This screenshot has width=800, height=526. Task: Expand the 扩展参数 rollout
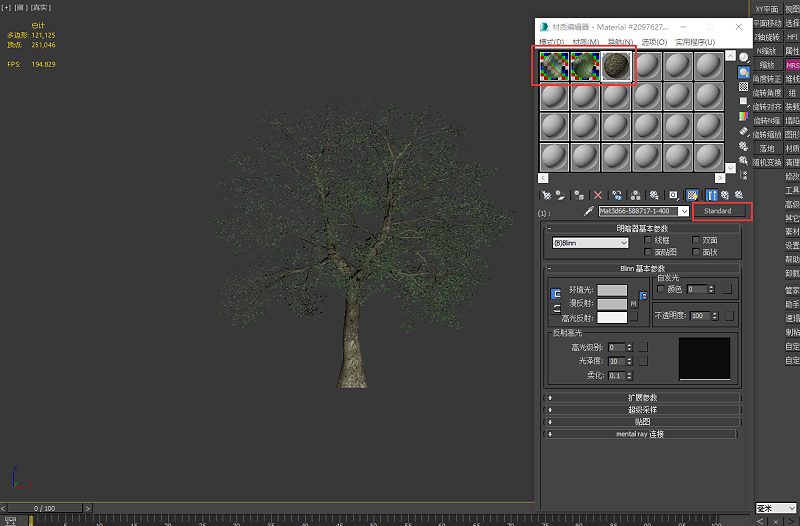point(643,397)
